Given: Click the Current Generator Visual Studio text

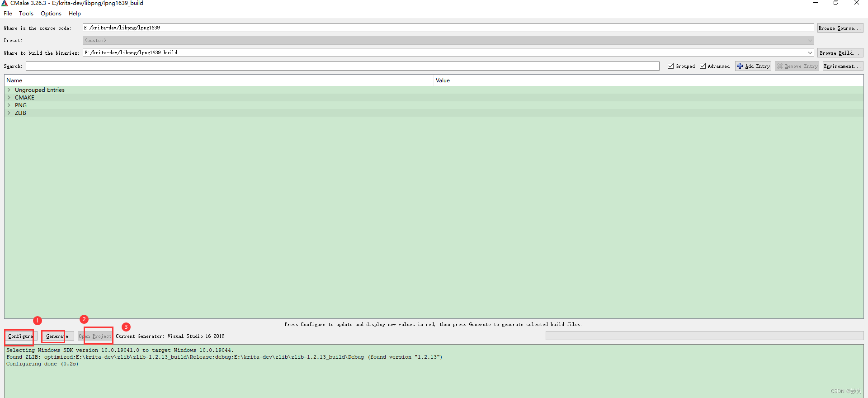Looking at the screenshot, I should (170, 336).
